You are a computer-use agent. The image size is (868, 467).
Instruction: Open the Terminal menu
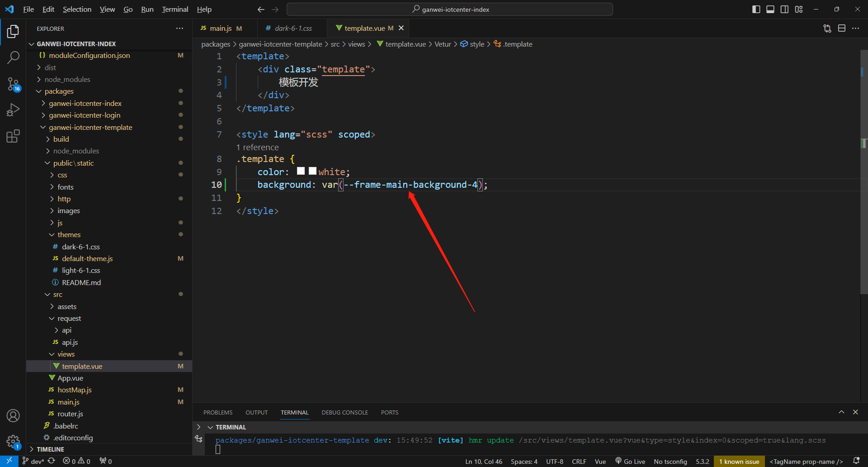[175, 9]
